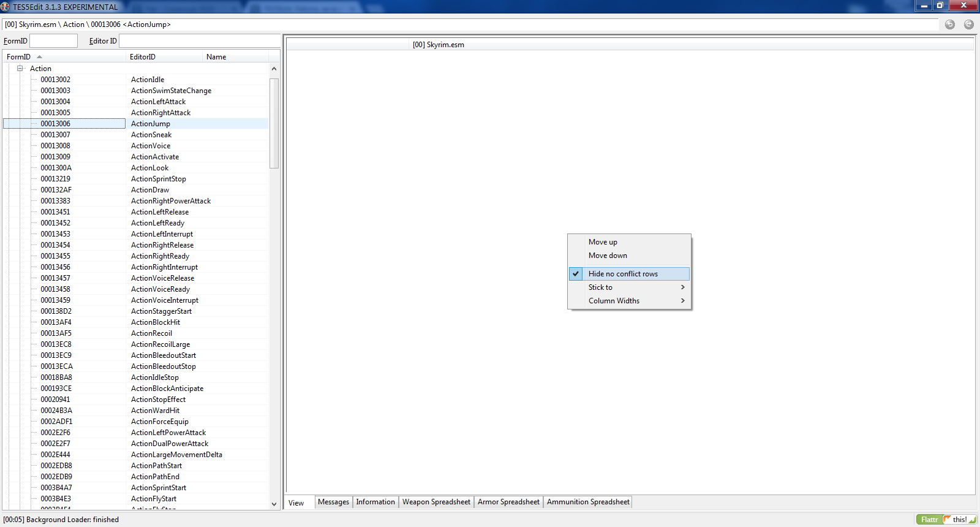Screen dimensions: 980x527
Task: Sort by the EditorID column header
Action: click(x=164, y=57)
